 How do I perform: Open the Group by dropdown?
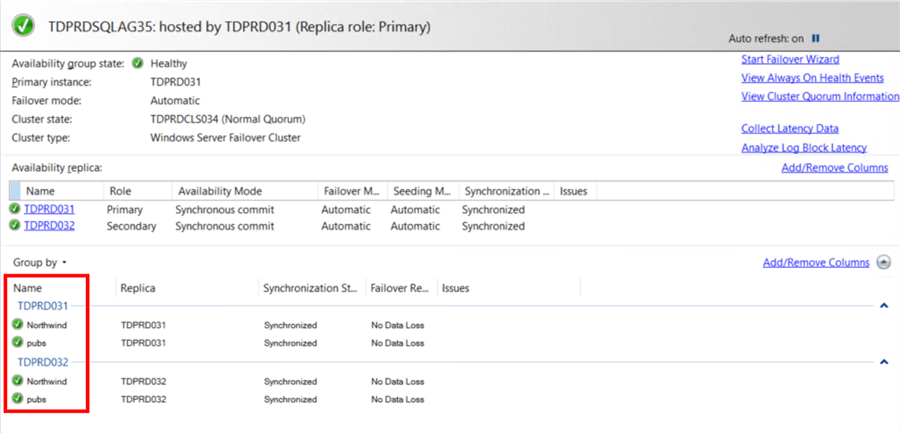point(40,262)
